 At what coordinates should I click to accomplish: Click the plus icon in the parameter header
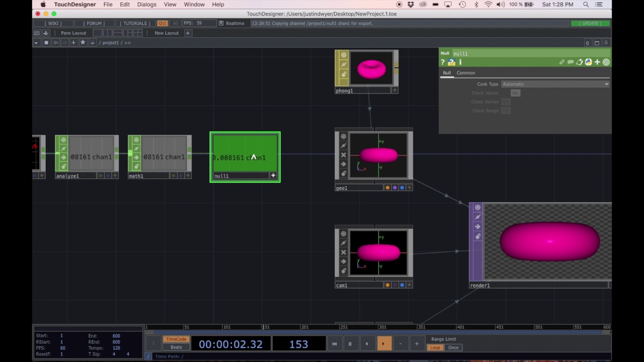click(597, 62)
